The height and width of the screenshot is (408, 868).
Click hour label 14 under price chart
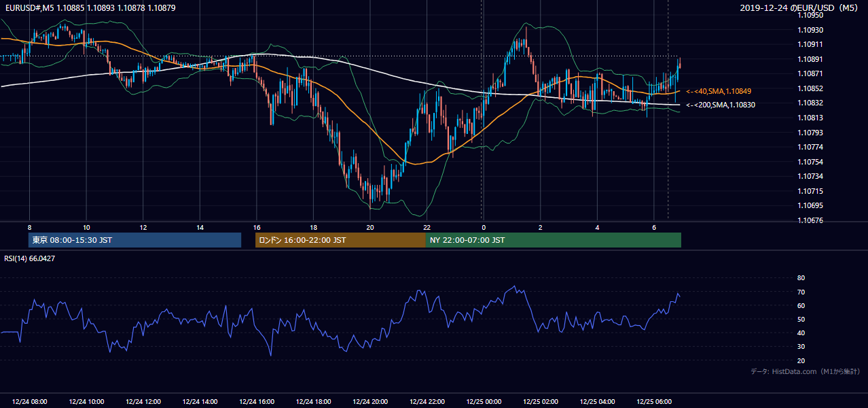click(200, 227)
